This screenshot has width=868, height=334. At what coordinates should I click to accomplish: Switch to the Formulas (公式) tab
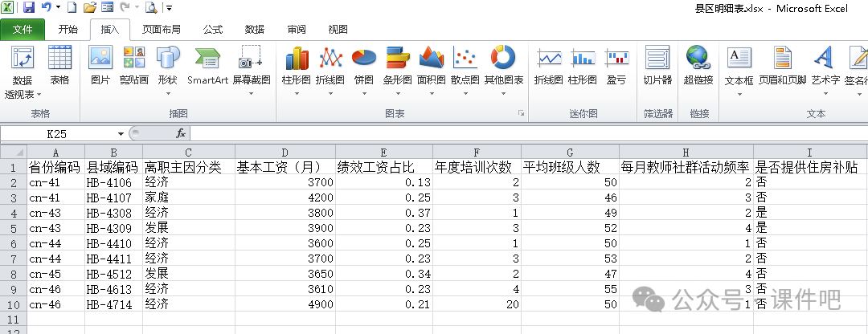click(212, 30)
